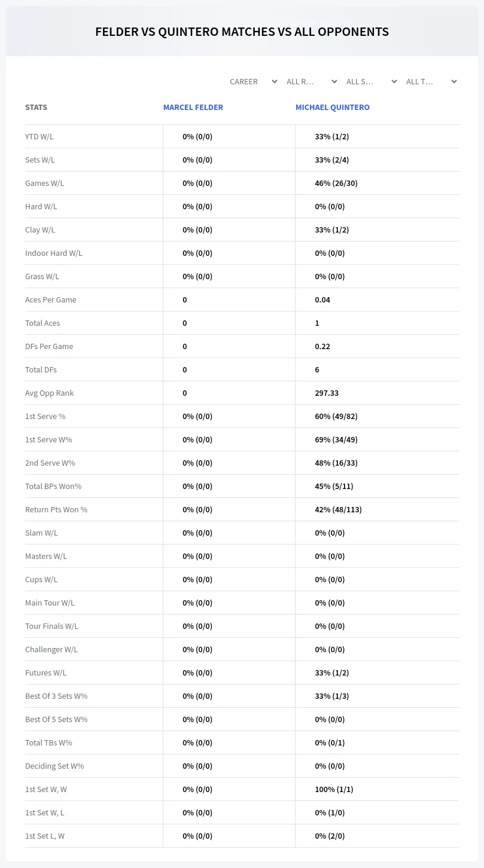Expand the ALL R... rounds dropdown

point(312,81)
